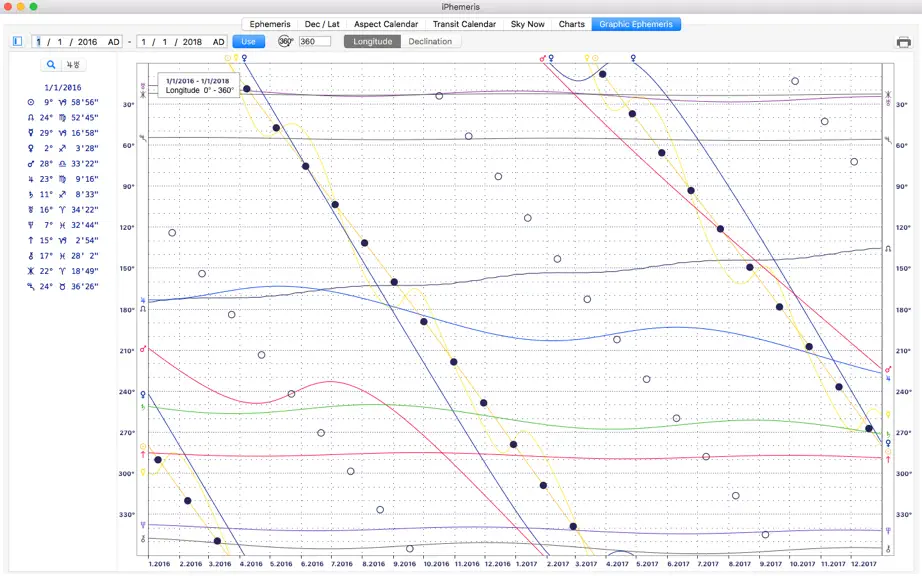The height and width of the screenshot is (576, 922).
Task: Switch to Longitude mode
Action: (x=372, y=41)
